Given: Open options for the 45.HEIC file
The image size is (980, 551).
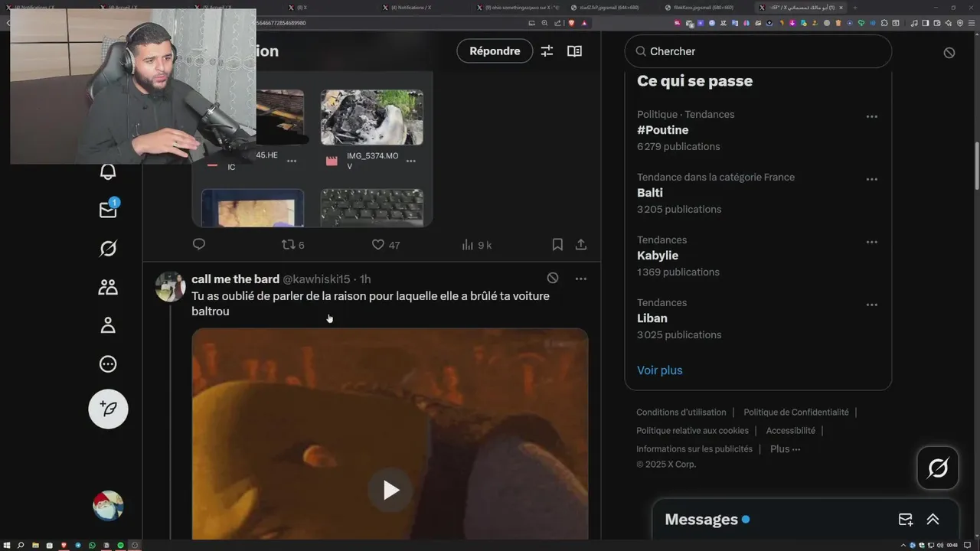Looking at the screenshot, I should [x=292, y=161].
